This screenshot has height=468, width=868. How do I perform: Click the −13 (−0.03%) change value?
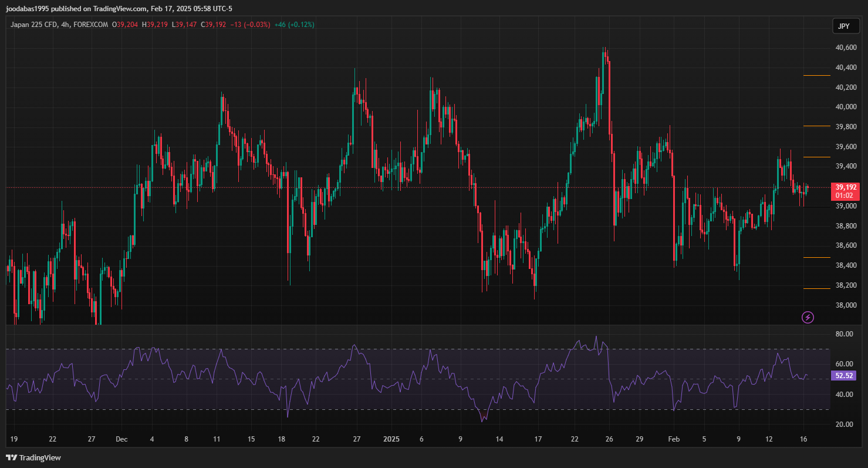pos(251,25)
